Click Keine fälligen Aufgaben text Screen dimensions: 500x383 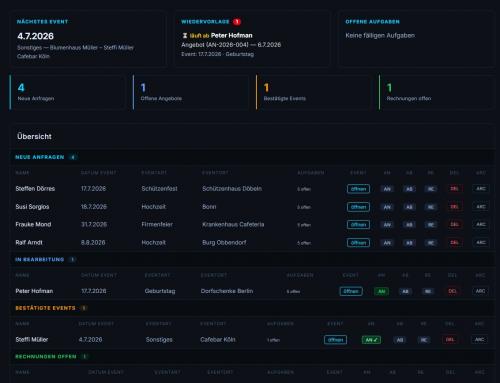click(380, 35)
